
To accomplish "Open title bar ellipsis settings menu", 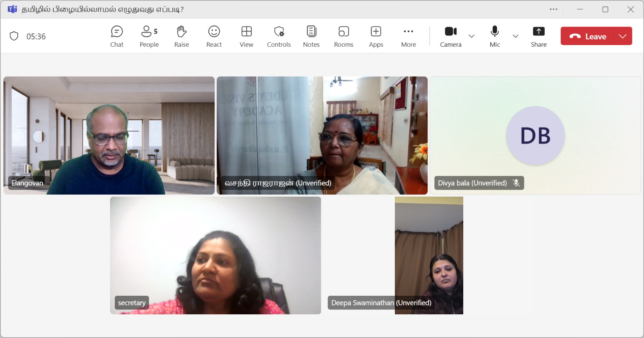I will (x=553, y=9).
